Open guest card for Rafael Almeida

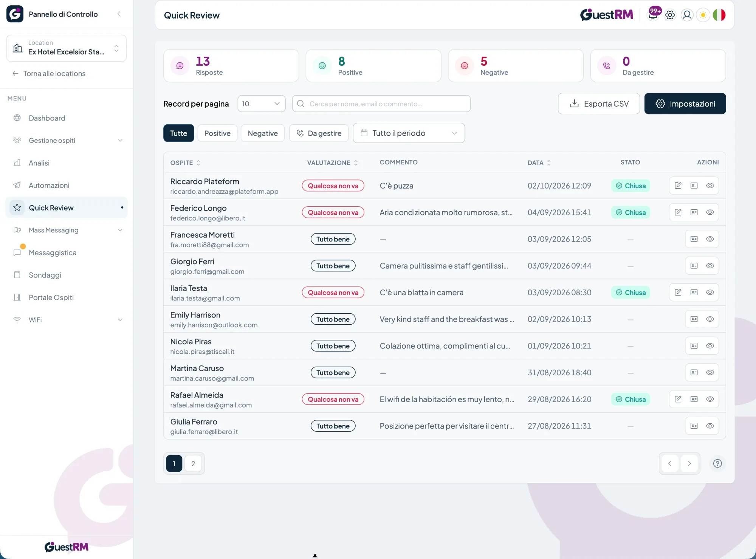(x=694, y=399)
